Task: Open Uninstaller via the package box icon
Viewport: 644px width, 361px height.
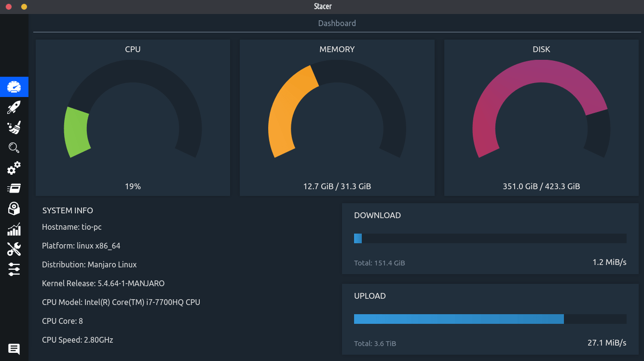Action: click(14, 208)
